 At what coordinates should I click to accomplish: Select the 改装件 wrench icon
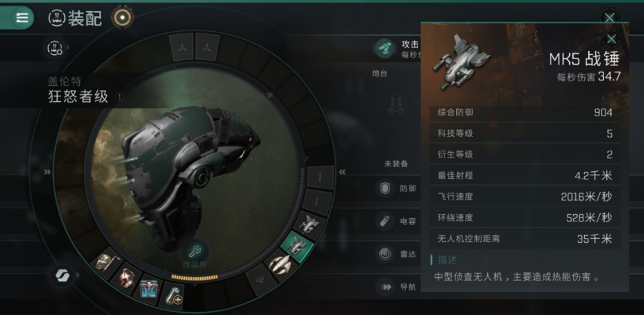195,250
